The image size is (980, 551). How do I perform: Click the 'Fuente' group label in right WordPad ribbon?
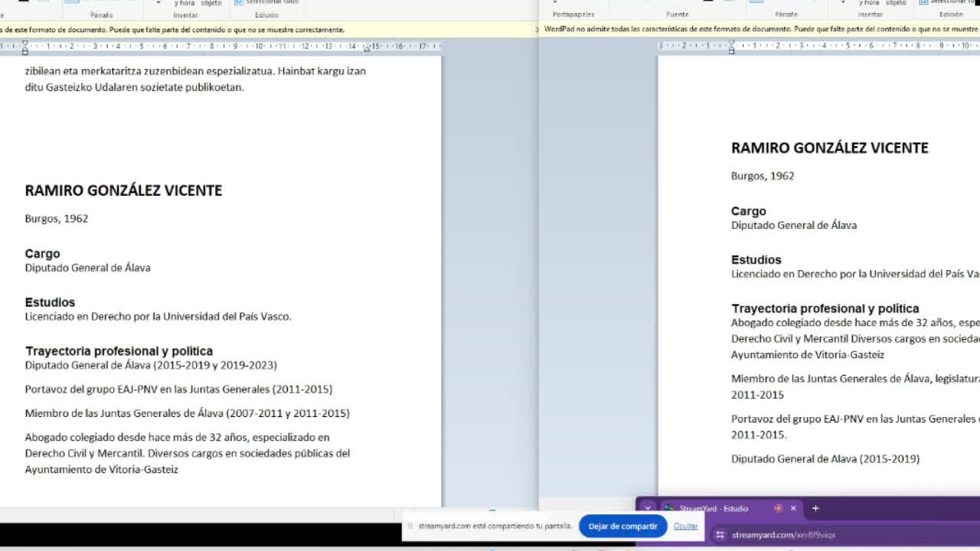pos(678,15)
